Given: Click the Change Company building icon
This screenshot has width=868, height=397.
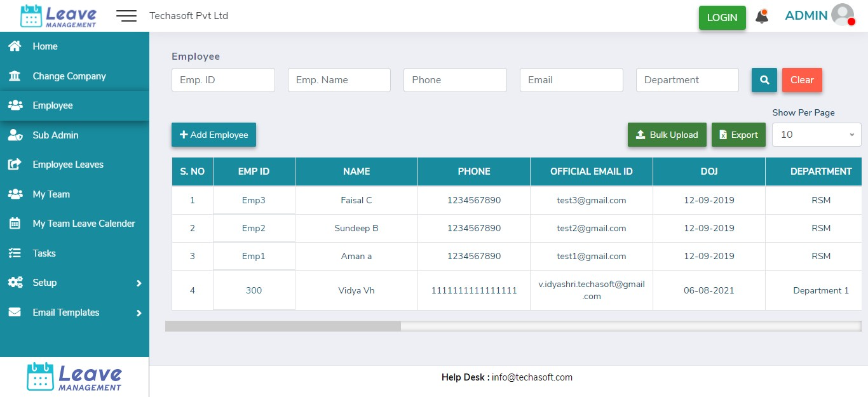Looking at the screenshot, I should [15, 76].
